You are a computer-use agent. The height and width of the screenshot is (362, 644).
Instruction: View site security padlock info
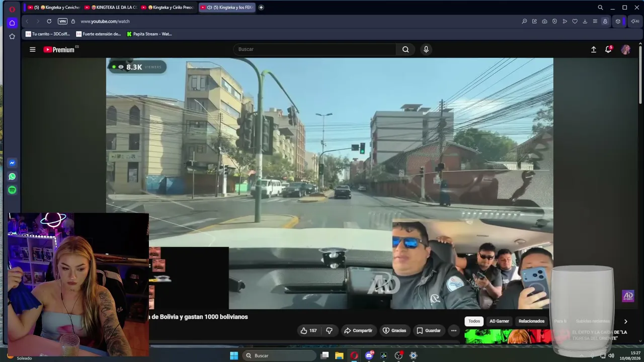click(x=73, y=21)
